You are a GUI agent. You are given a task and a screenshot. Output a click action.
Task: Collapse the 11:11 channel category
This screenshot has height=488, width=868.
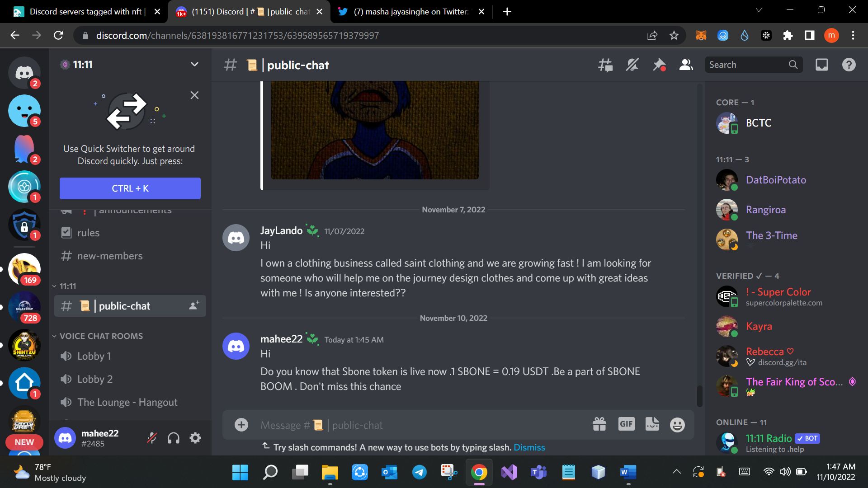(x=64, y=286)
